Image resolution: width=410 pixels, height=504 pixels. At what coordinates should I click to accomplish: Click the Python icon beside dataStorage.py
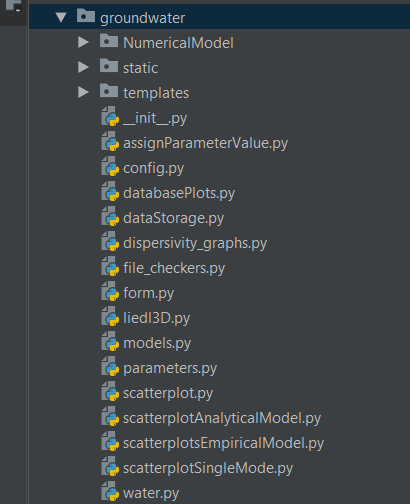(110, 216)
